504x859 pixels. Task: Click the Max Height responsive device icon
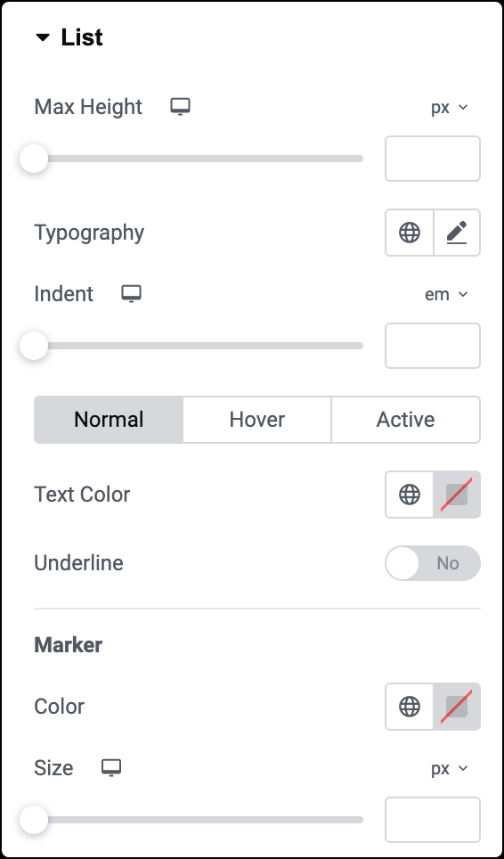(x=180, y=107)
